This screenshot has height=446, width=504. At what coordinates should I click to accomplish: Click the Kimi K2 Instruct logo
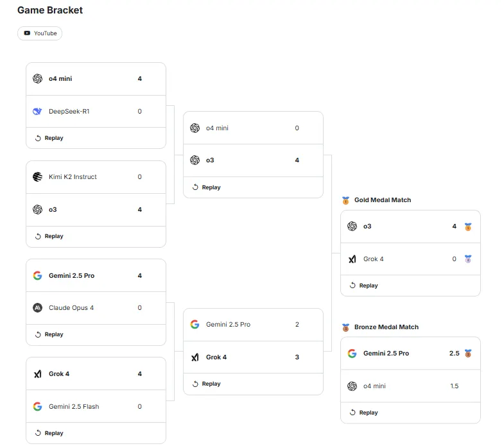coord(37,177)
